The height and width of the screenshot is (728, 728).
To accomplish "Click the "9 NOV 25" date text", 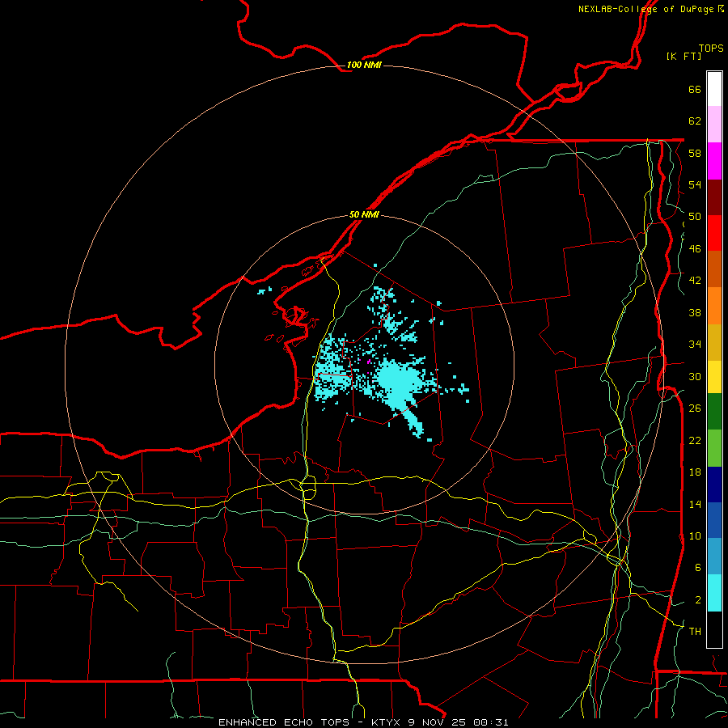I will click(437, 722).
